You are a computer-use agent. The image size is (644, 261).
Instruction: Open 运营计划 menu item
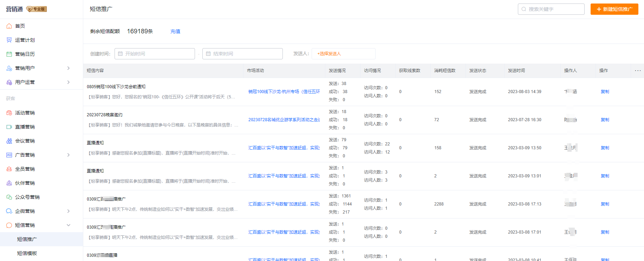[x=41, y=40]
